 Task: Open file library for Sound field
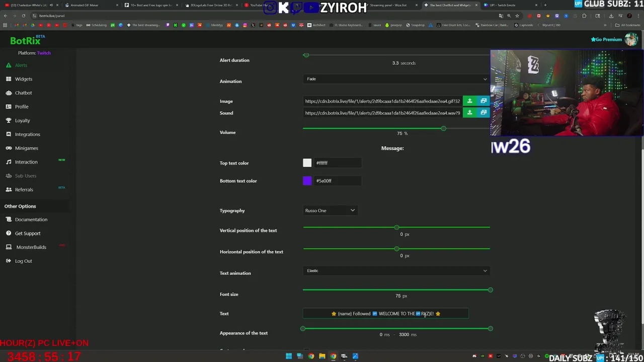tap(484, 113)
